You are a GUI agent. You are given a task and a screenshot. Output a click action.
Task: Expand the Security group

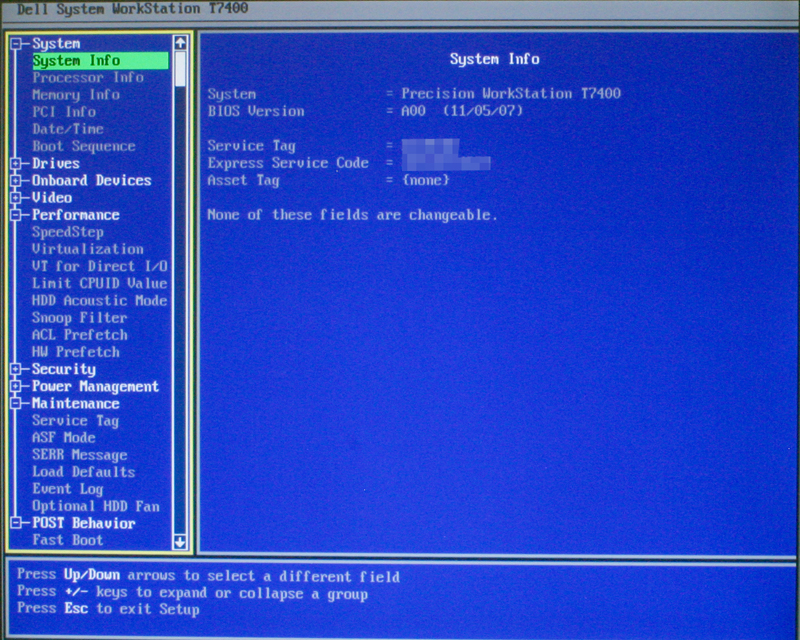16,369
